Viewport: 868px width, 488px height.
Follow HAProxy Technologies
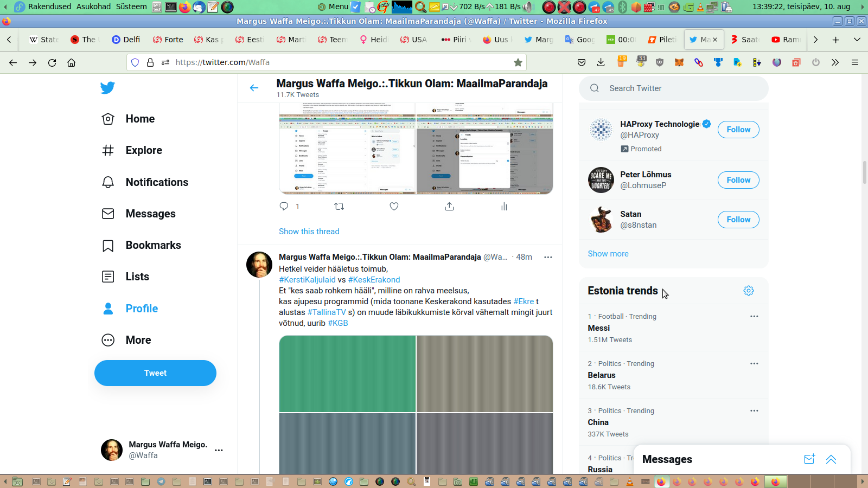click(738, 130)
